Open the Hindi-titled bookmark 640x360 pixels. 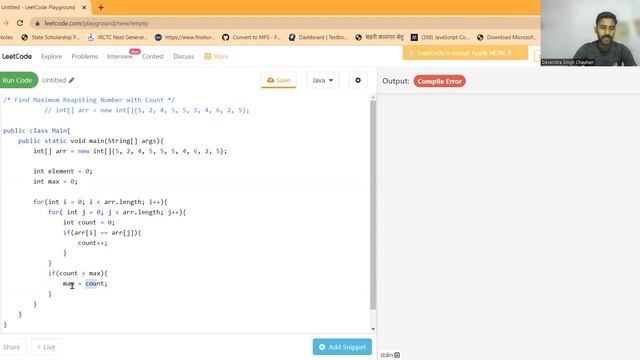coord(379,37)
